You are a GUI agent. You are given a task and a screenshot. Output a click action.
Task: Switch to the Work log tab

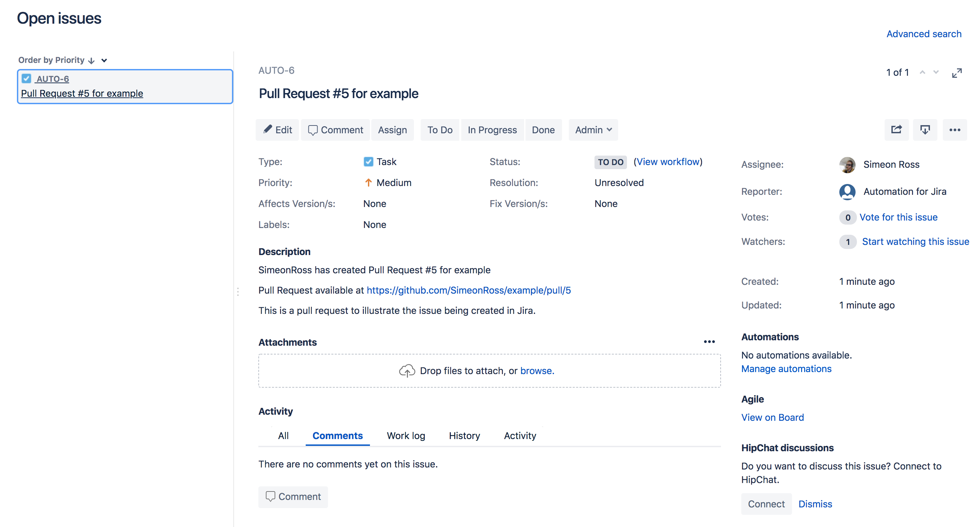[405, 435]
